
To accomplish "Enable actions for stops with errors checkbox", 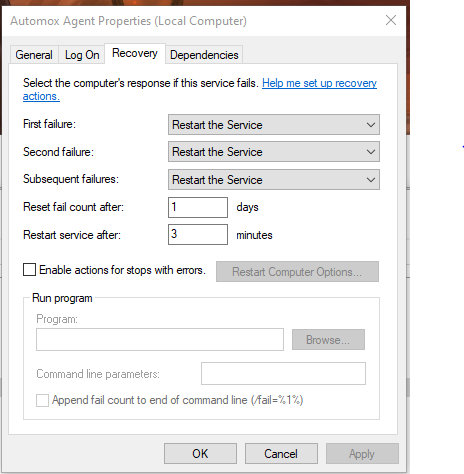I will tap(29, 270).
